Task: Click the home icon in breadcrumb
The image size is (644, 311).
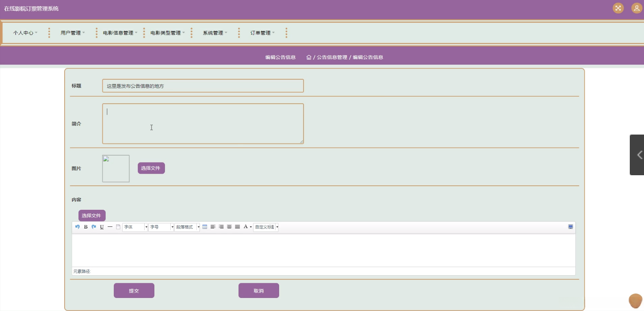Action: click(x=309, y=57)
